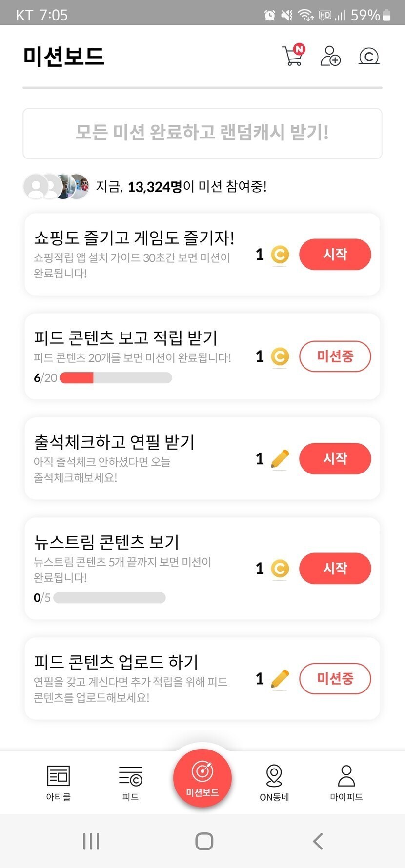Tap the 0/5 뉴스트림 progress bar
Screen dimensions: 405x868
pyautogui.click(x=109, y=598)
